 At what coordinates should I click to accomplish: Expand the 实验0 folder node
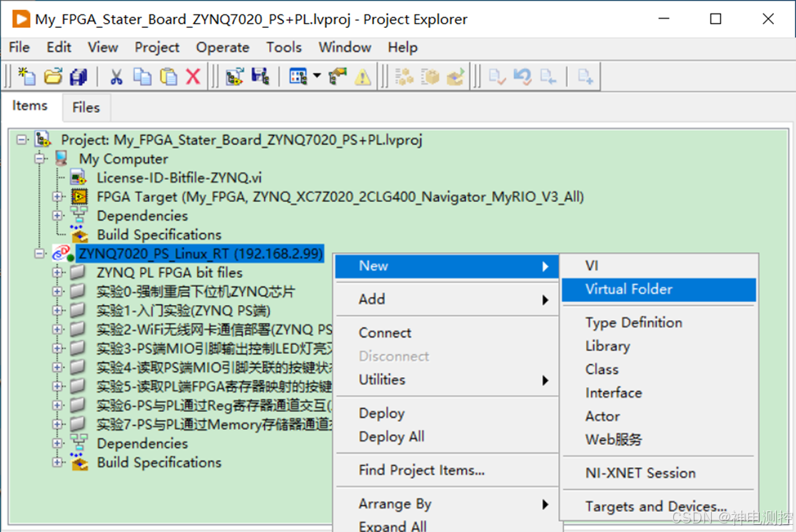[58, 291]
